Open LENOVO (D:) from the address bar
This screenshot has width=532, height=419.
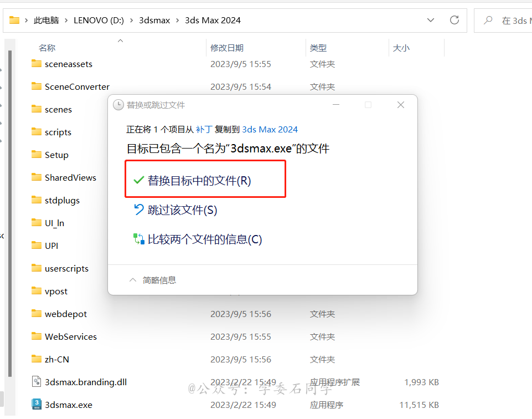point(99,20)
